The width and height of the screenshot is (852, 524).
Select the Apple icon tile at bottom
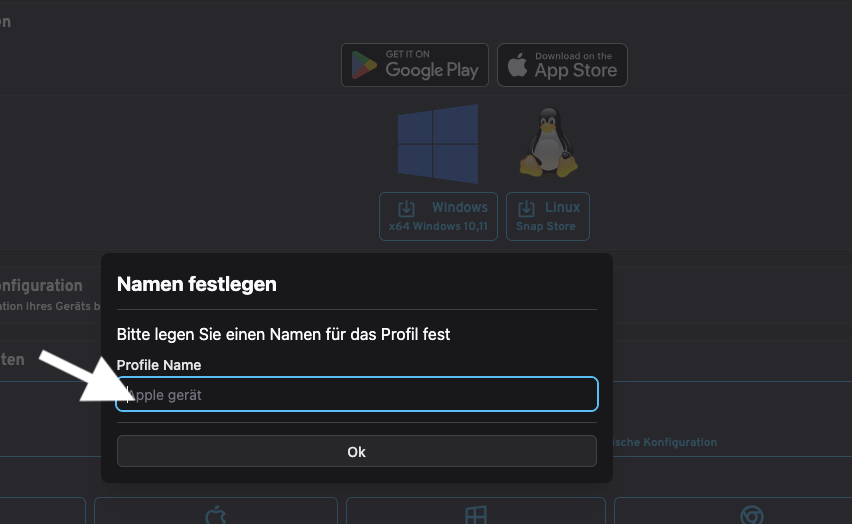tap(216, 512)
